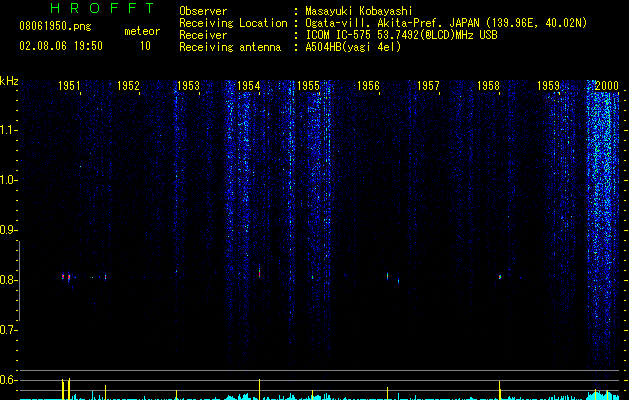
Task: Click the 1958 time marker
Action: pyautogui.click(x=489, y=86)
